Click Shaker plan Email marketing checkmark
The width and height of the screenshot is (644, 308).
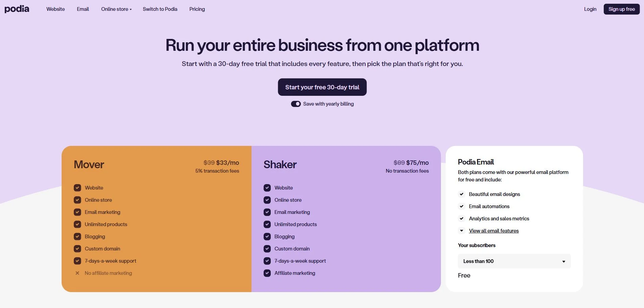(x=267, y=212)
